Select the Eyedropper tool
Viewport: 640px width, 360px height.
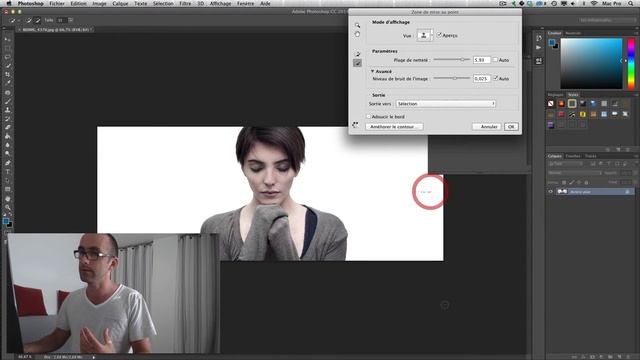(x=7, y=83)
